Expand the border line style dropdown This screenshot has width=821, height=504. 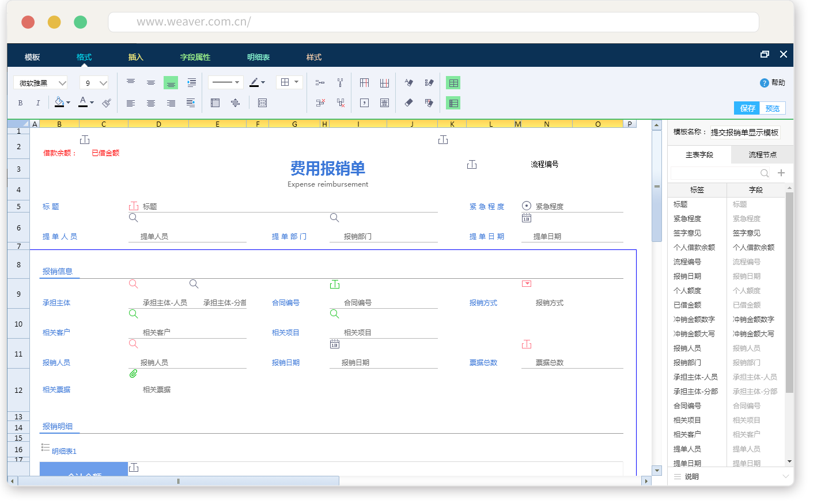[226, 82]
